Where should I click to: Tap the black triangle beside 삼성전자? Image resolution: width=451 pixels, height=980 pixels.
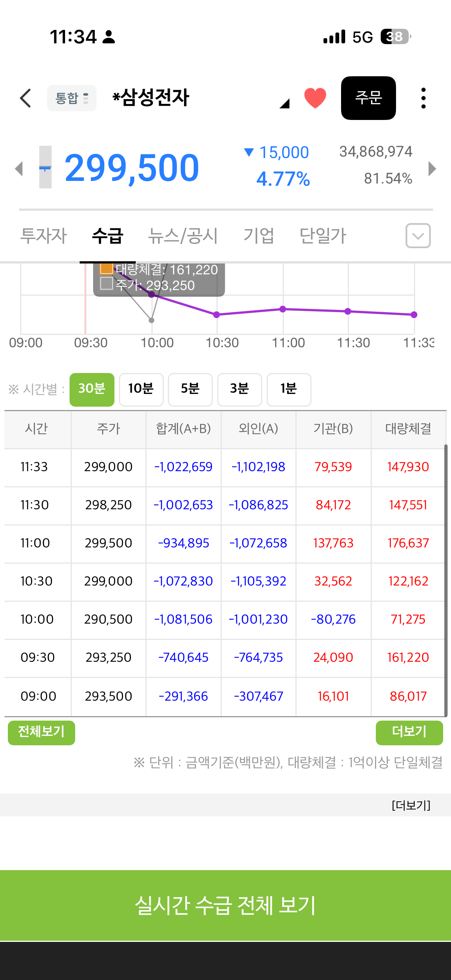click(284, 103)
